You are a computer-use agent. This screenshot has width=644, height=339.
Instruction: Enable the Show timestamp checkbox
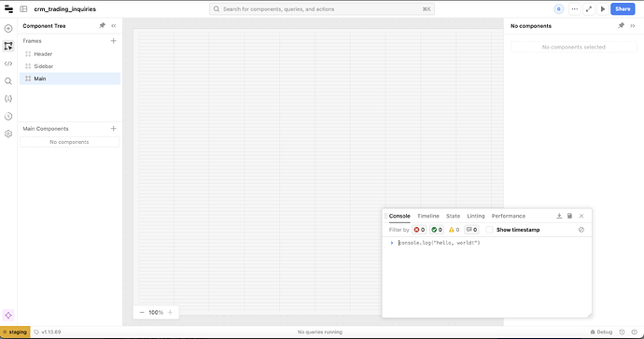click(x=489, y=230)
